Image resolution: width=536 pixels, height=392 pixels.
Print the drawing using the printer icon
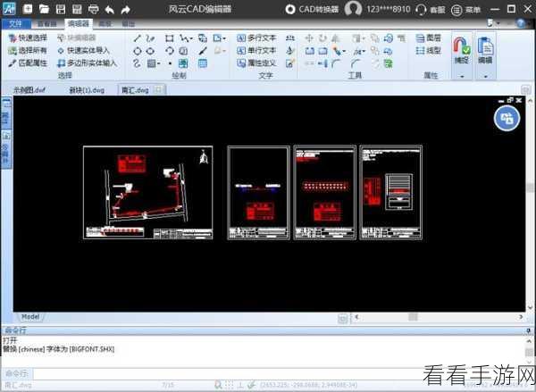[93, 9]
